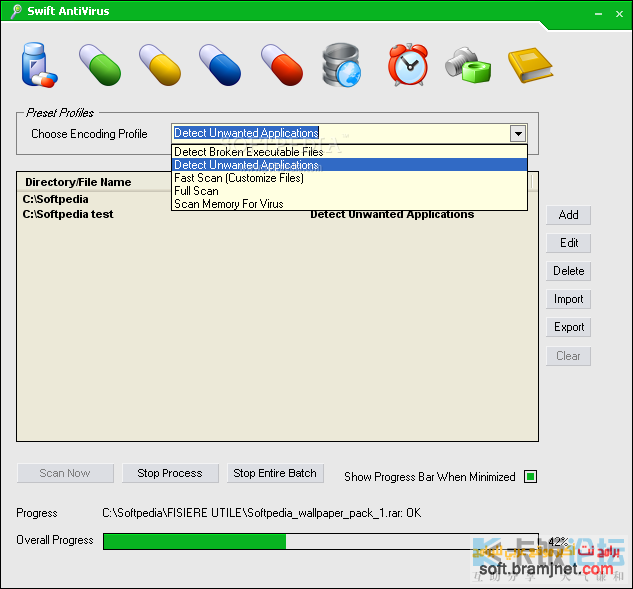Click the Clear button
The image size is (633, 589).
point(568,356)
